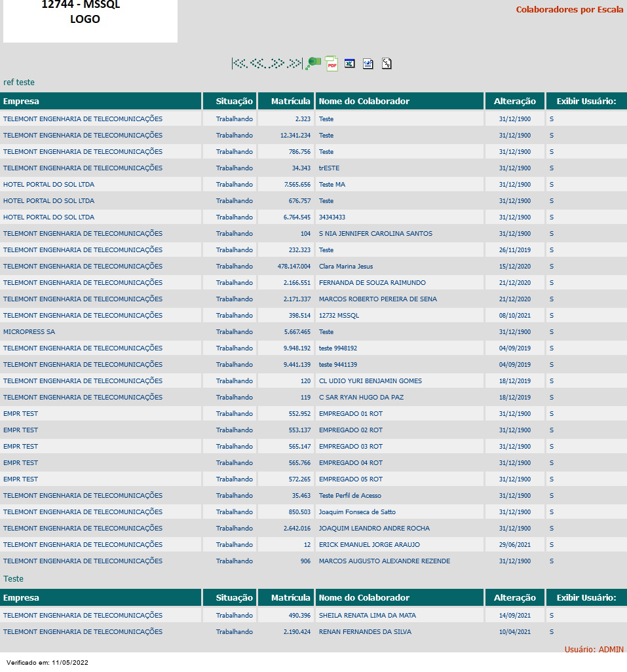Select matrícula 786.756 cell
The height and width of the screenshot is (672, 627).
[x=299, y=152]
